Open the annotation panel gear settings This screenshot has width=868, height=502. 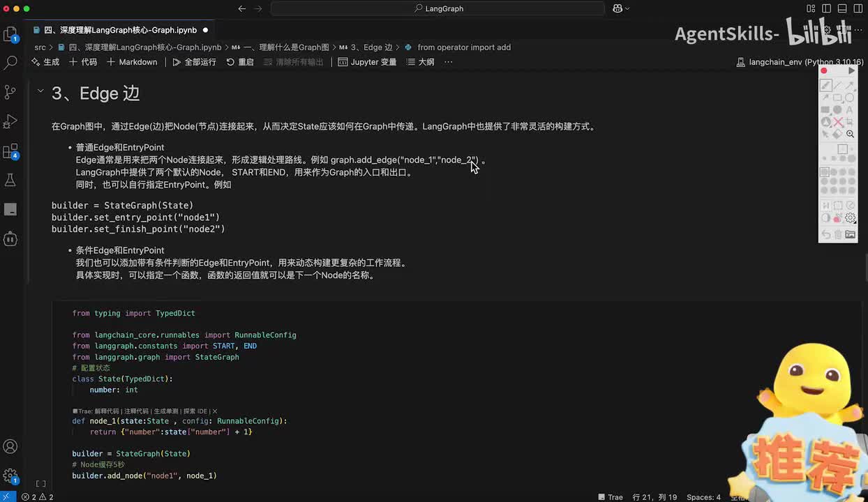point(850,218)
